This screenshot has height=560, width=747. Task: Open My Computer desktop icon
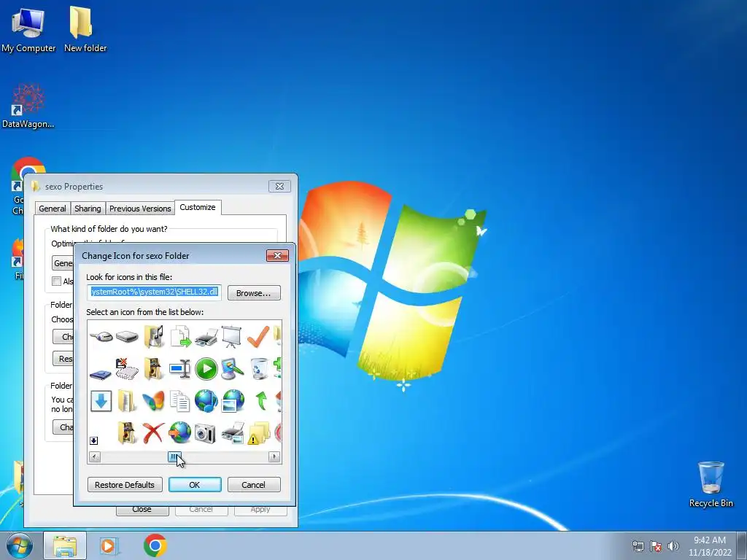point(28,29)
